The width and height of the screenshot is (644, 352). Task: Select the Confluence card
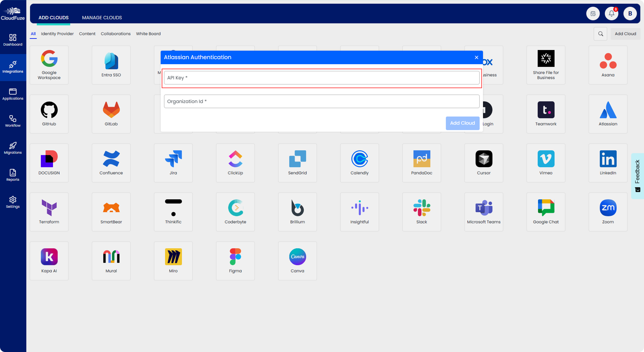111,163
